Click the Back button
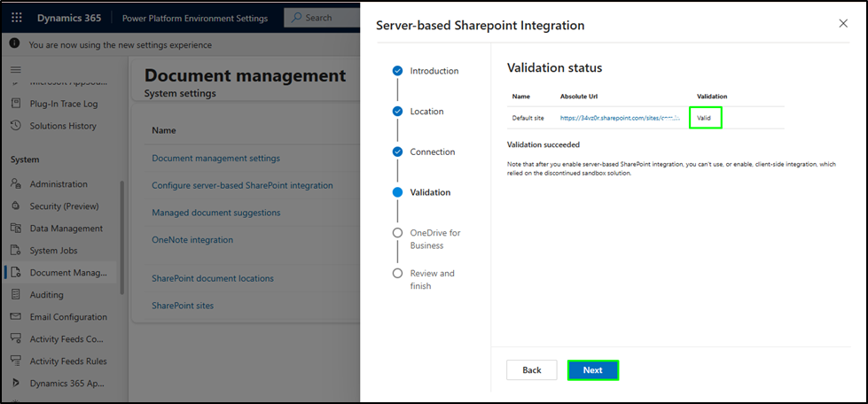The height and width of the screenshot is (404, 868). point(531,370)
